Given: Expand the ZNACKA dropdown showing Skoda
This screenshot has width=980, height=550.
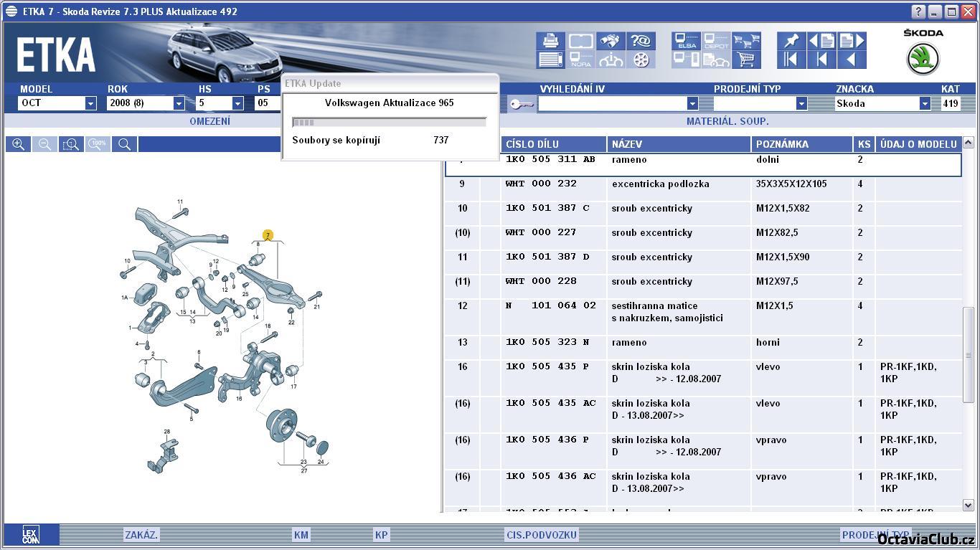Looking at the screenshot, I should tap(925, 103).
